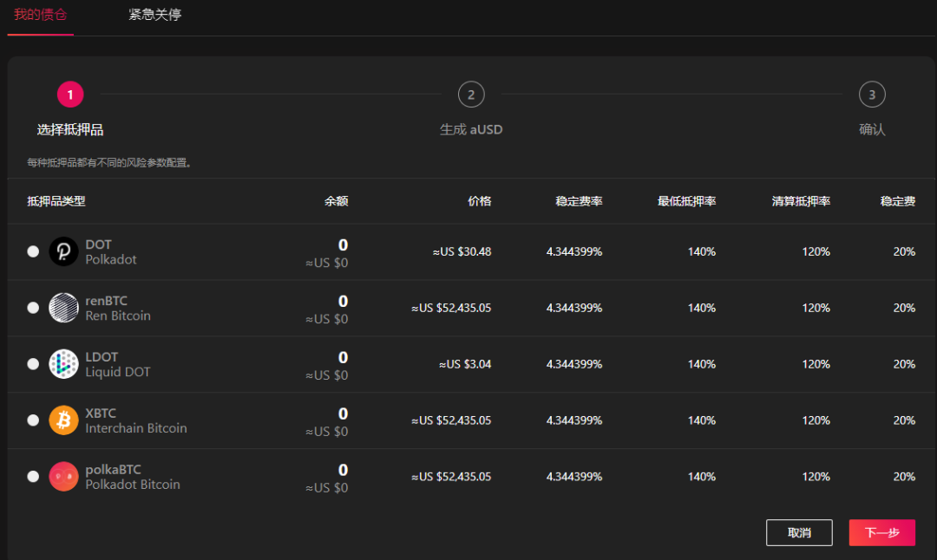The width and height of the screenshot is (937, 560).
Task: Click step 3 circle 确认
Action: tap(872, 94)
